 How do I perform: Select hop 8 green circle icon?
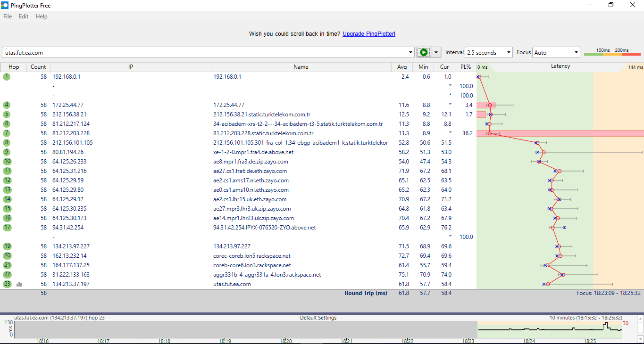(7, 143)
